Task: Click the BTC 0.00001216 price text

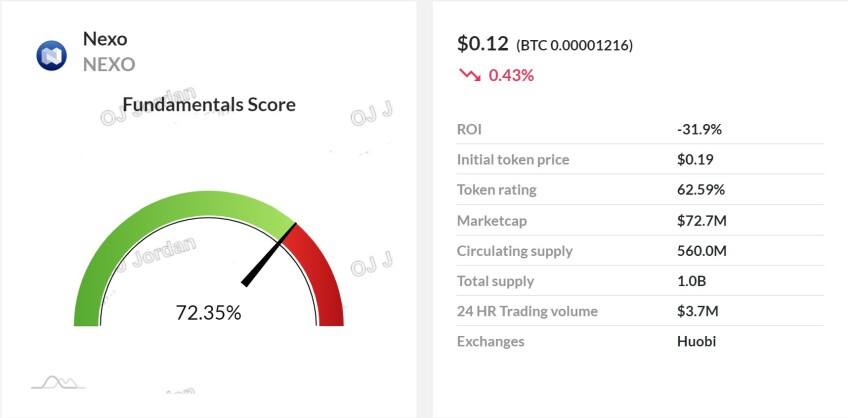Action: tap(574, 45)
